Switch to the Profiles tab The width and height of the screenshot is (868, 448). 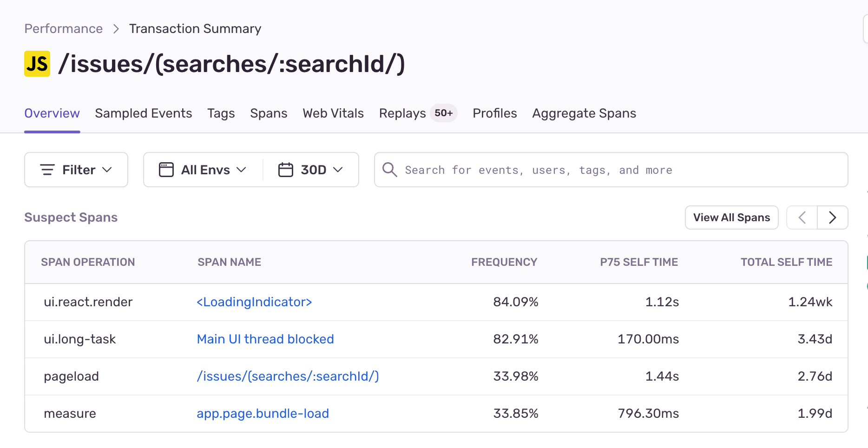click(495, 113)
